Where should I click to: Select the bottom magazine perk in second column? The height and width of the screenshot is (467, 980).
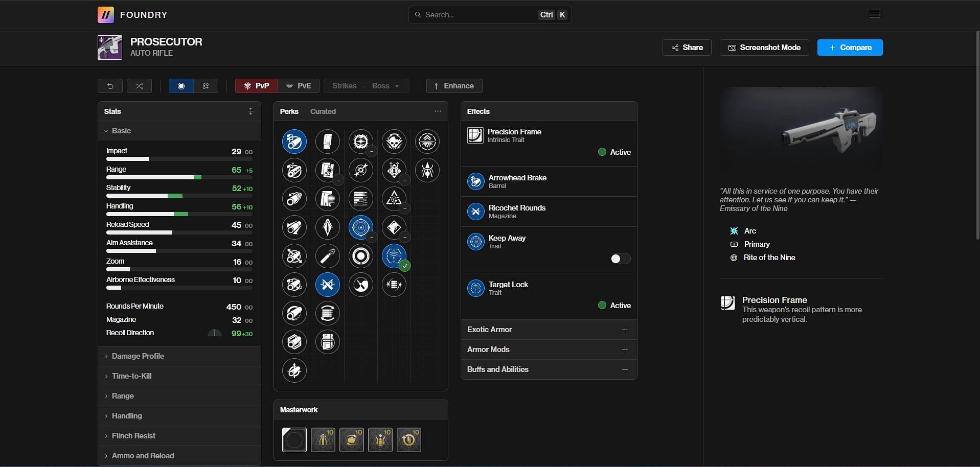pyautogui.click(x=328, y=342)
